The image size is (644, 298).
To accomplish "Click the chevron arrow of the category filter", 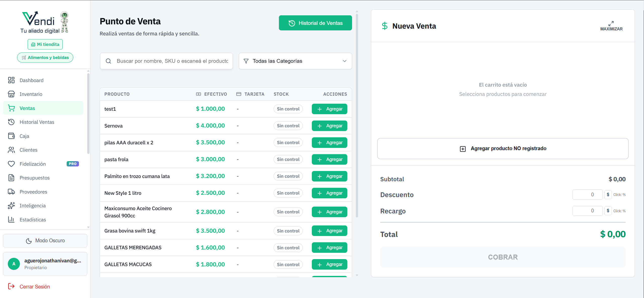I will [x=345, y=61].
